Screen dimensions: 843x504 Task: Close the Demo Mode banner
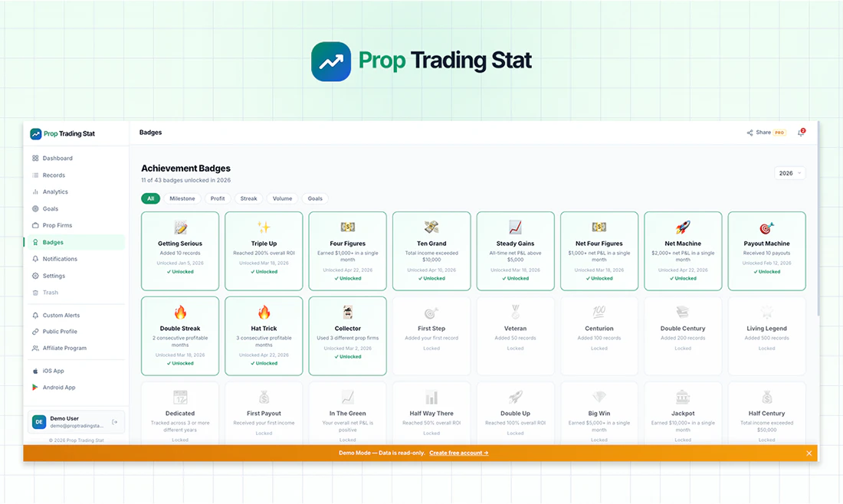809,453
